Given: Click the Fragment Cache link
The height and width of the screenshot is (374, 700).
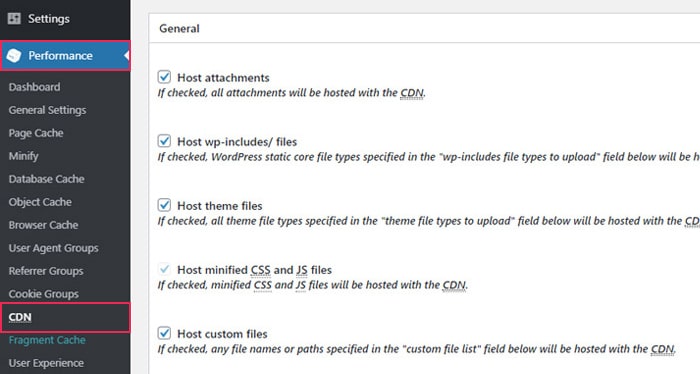Looking at the screenshot, I should click(x=47, y=340).
